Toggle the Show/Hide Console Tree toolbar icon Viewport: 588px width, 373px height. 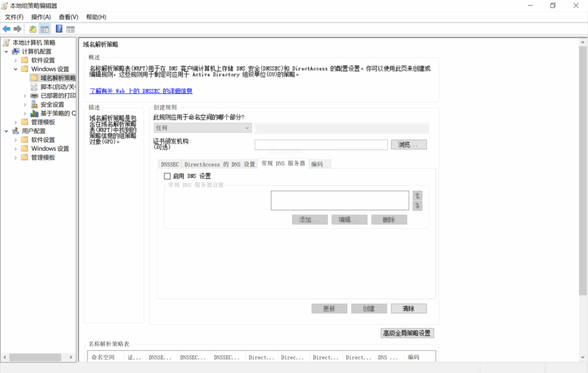[x=44, y=28]
